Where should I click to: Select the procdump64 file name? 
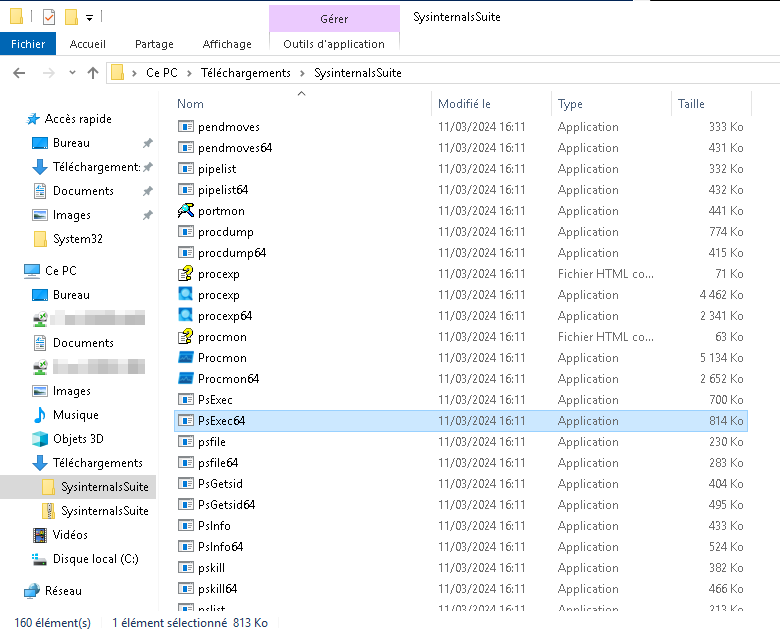point(232,253)
